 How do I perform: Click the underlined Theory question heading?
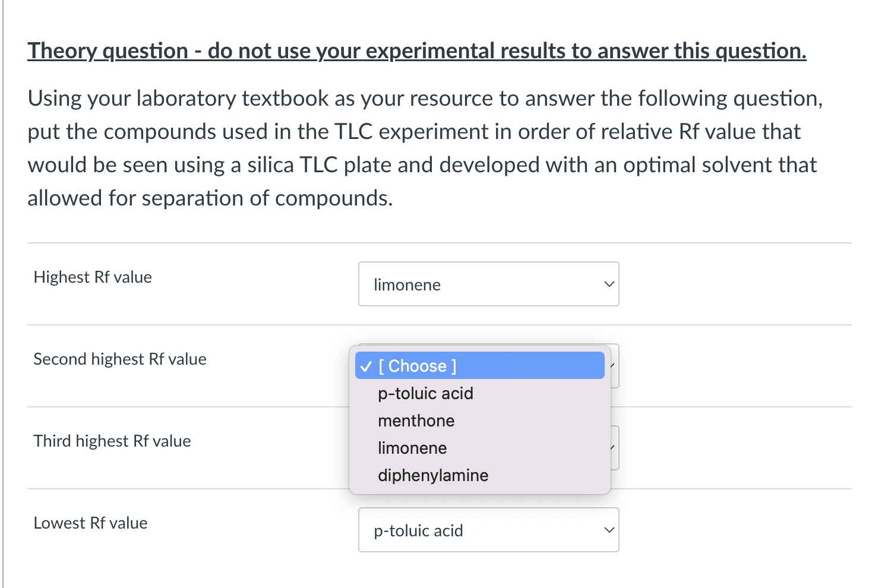(x=416, y=51)
